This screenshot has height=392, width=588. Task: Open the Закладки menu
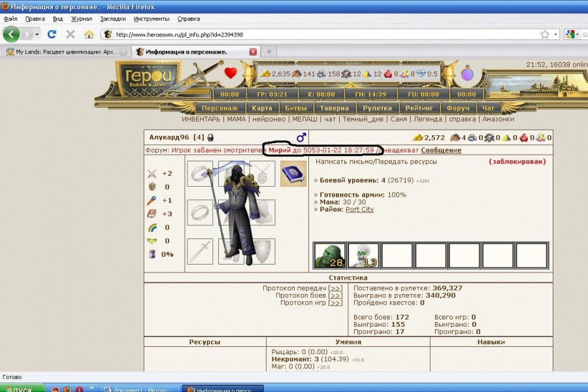click(112, 19)
